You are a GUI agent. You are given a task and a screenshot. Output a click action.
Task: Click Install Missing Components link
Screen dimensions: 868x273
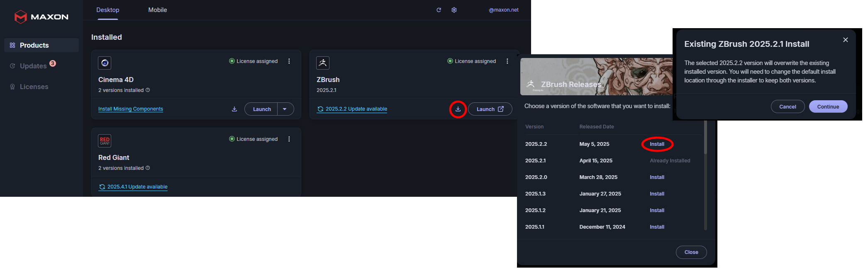131,109
